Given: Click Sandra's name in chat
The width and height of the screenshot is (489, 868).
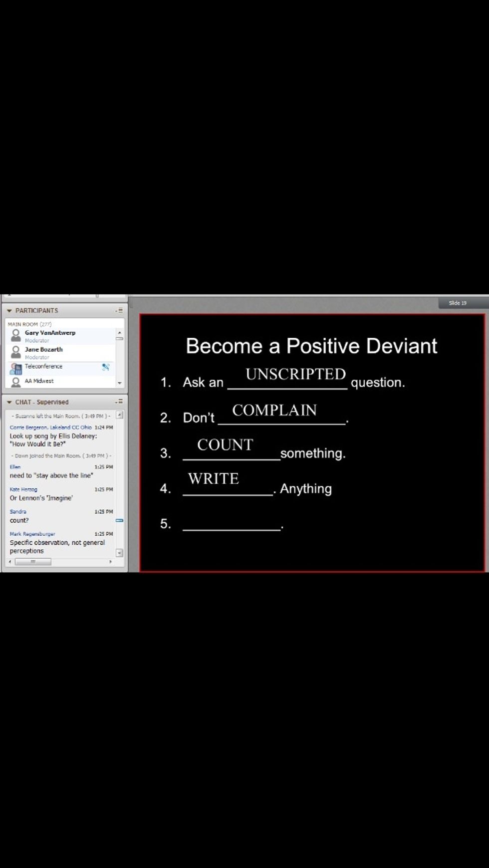Looking at the screenshot, I should [x=18, y=512].
